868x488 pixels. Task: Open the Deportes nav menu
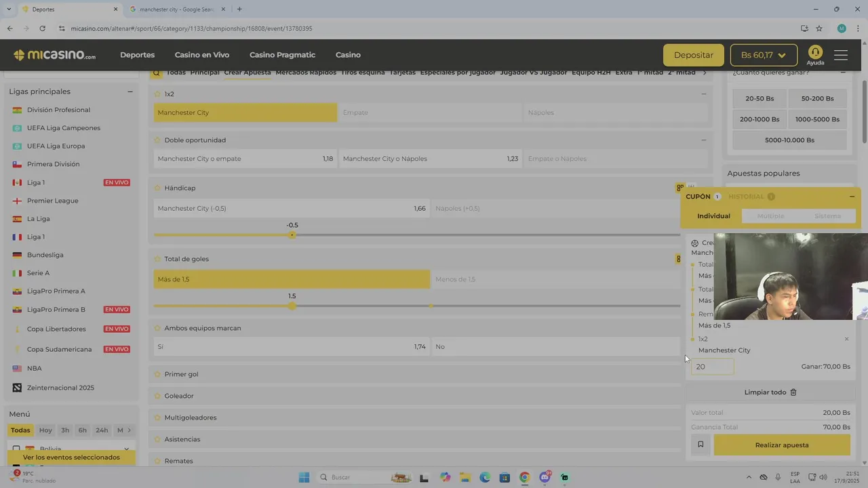[138, 55]
